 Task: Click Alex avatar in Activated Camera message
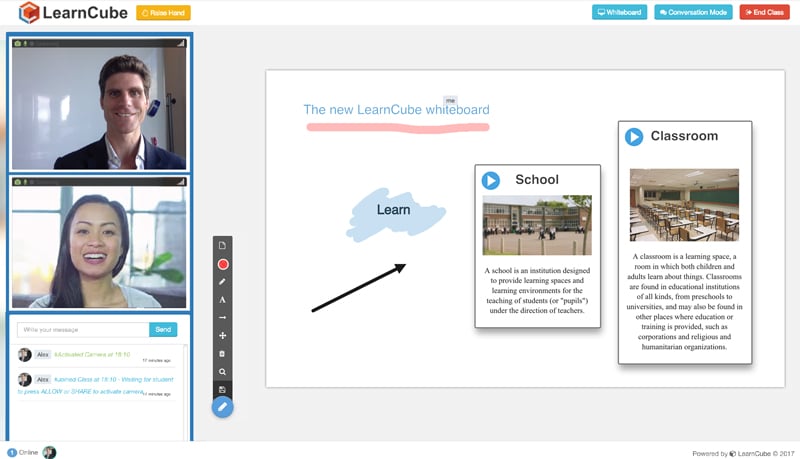click(x=24, y=354)
